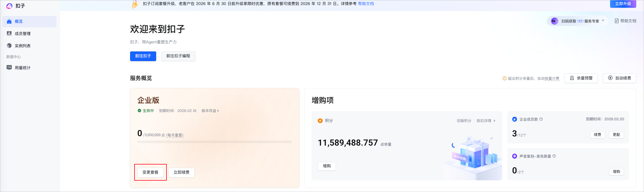Screen dimensions: 644x192
Task: Click the 数据中心 sidebar section label
Action: point(14,57)
